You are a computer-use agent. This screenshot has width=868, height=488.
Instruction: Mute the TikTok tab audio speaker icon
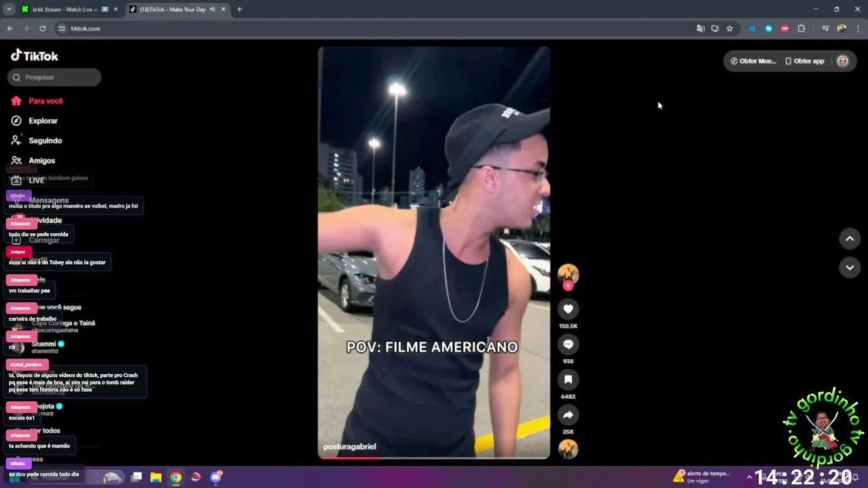pyautogui.click(x=213, y=9)
